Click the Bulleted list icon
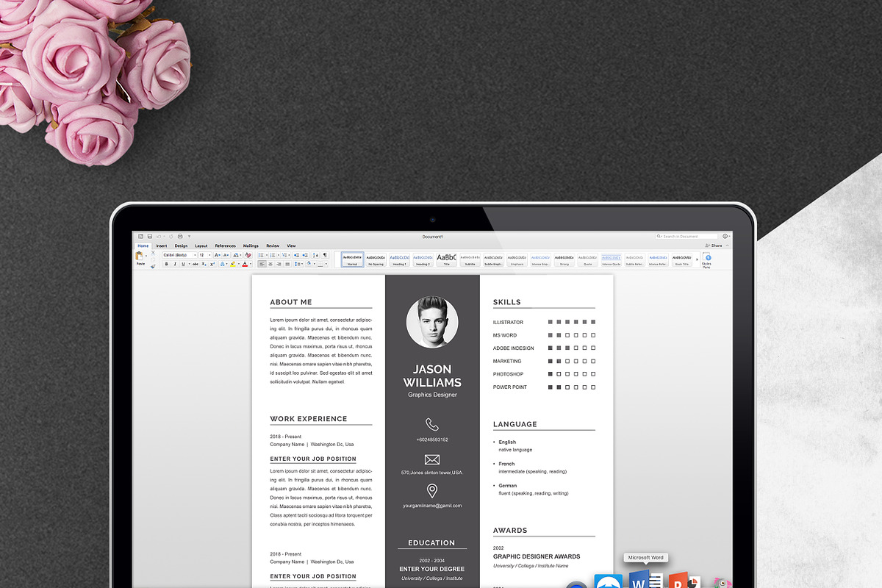The height and width of the screenshot is (588, 882). 261,255
